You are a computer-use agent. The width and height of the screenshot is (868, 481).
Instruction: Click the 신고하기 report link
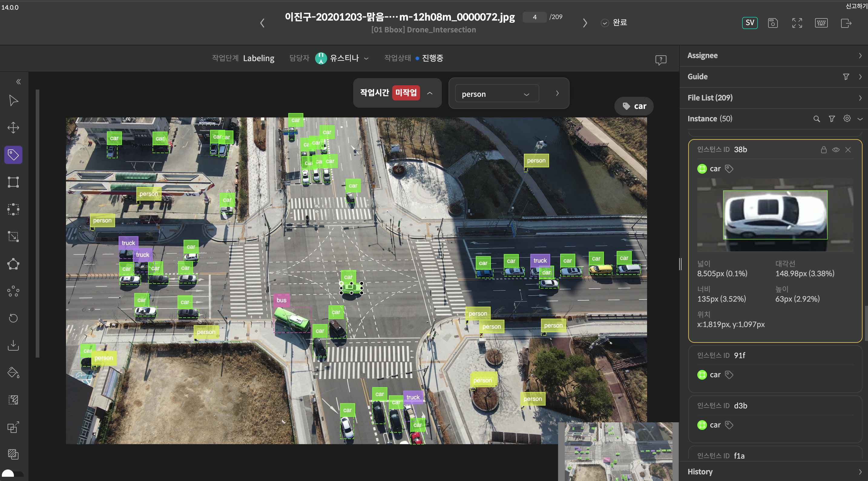(856, 6)
